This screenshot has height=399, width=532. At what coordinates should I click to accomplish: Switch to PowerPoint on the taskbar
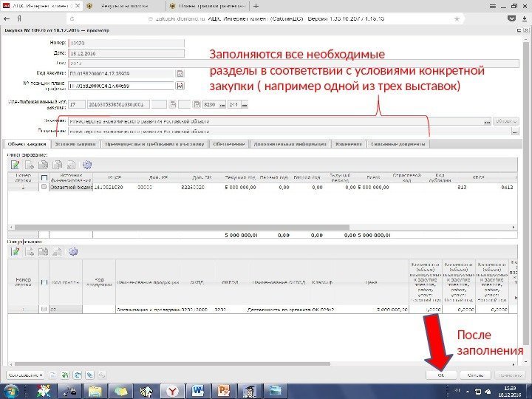coord(224,391)
